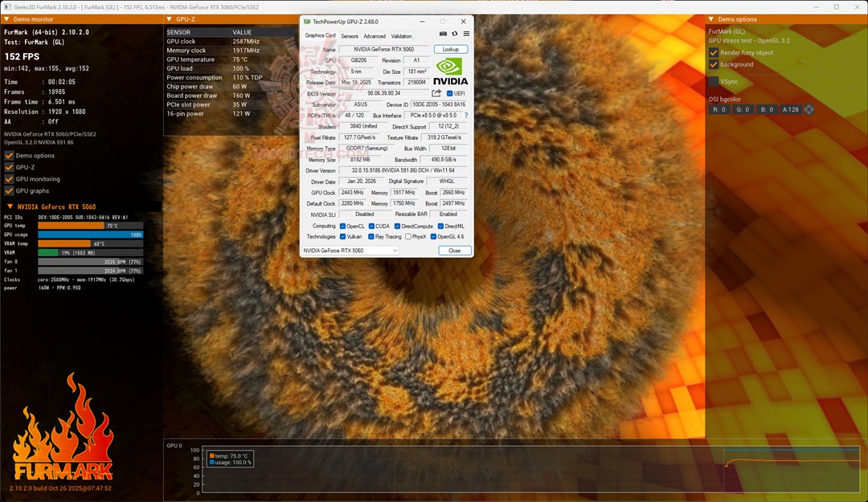Enable the VSync checkbox

point(714,81)
